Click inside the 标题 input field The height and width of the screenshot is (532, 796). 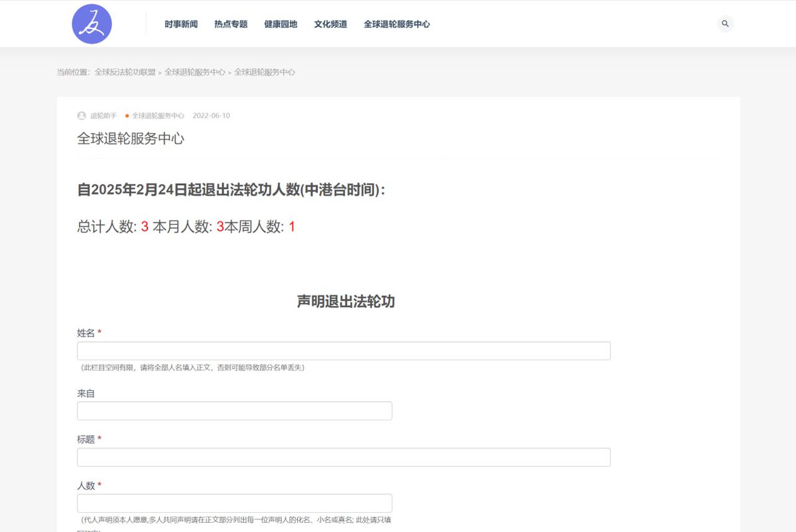pyautogui.click(x=344, y=457)
